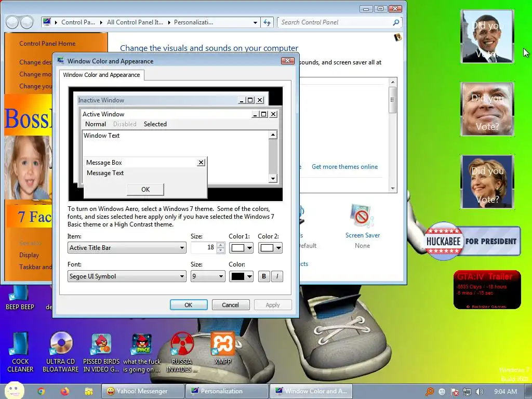The image size is (532, 399).
Task: Open the font Size dropdown showing 9
Action: 208,276
